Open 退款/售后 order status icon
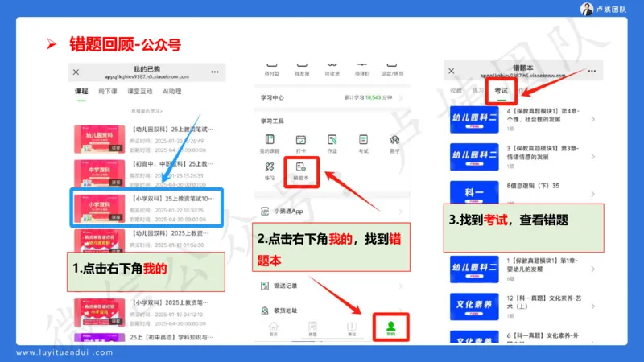This screenshot has width=644, height=362. tap(392, 65)
